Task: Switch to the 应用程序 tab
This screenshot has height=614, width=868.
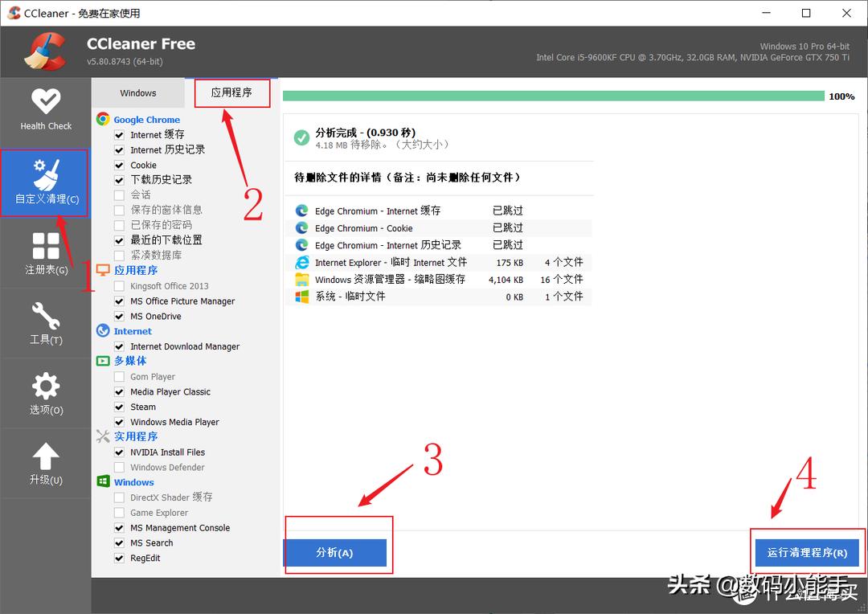Action: point(231,92)
